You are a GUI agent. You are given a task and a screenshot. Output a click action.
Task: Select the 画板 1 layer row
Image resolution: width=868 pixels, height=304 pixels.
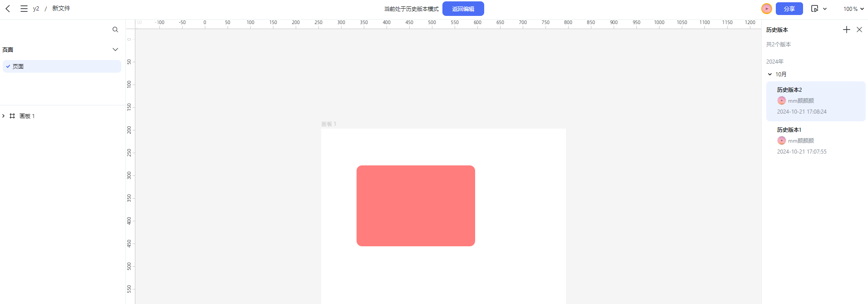pyautogui.click(x=63, y=116)
